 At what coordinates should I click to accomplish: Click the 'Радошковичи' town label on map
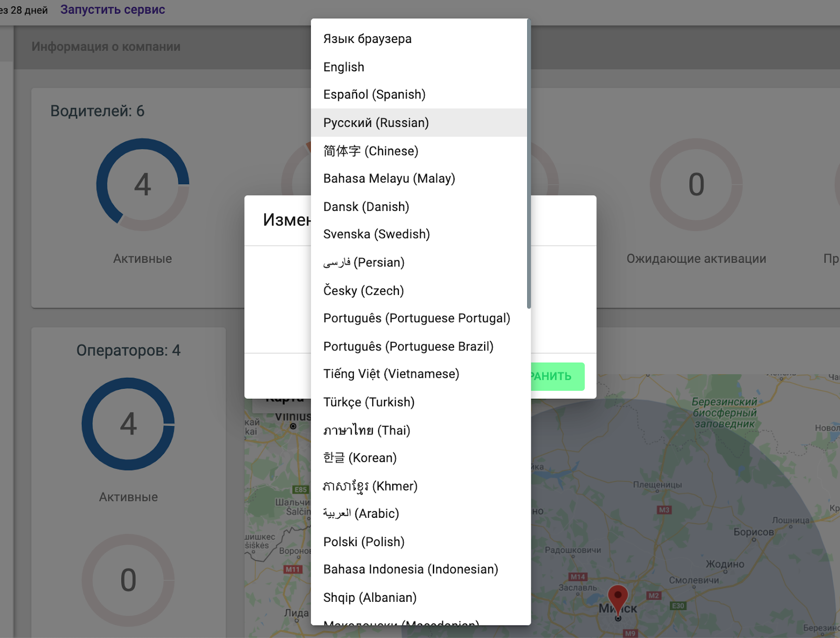pos(573,550)
